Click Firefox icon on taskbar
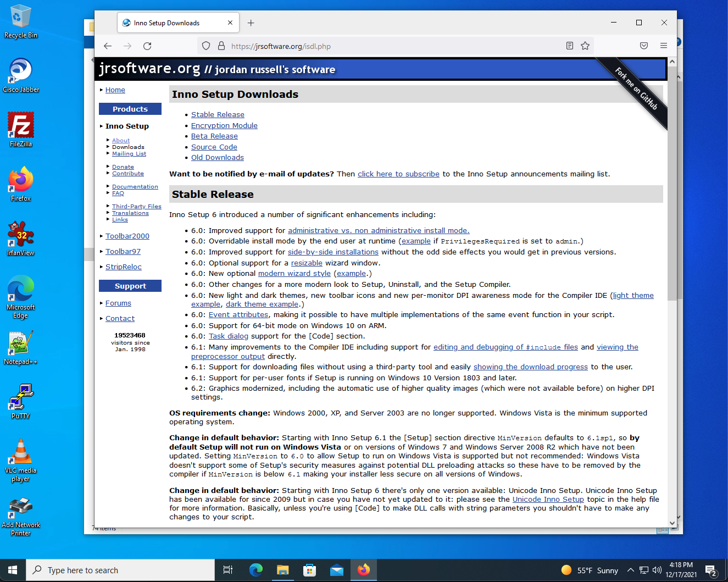This screenshot has width=728, height=582. (364, 570)
